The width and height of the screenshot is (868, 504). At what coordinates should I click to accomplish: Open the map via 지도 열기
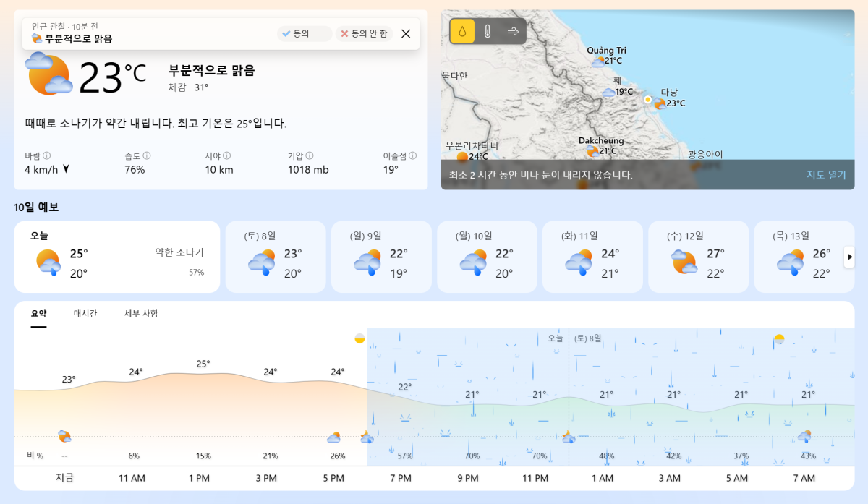click(x=826, y=175)
